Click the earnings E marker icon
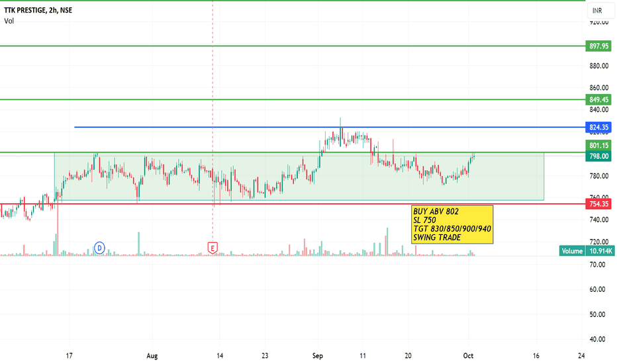Screen dimensions: 617x364 click(x=213, y=248)
